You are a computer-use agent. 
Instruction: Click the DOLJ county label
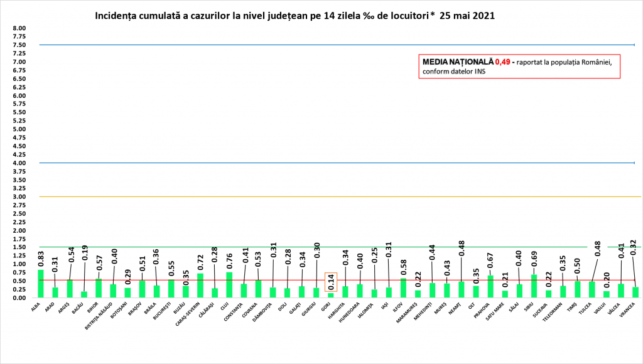tap(283, 307)
